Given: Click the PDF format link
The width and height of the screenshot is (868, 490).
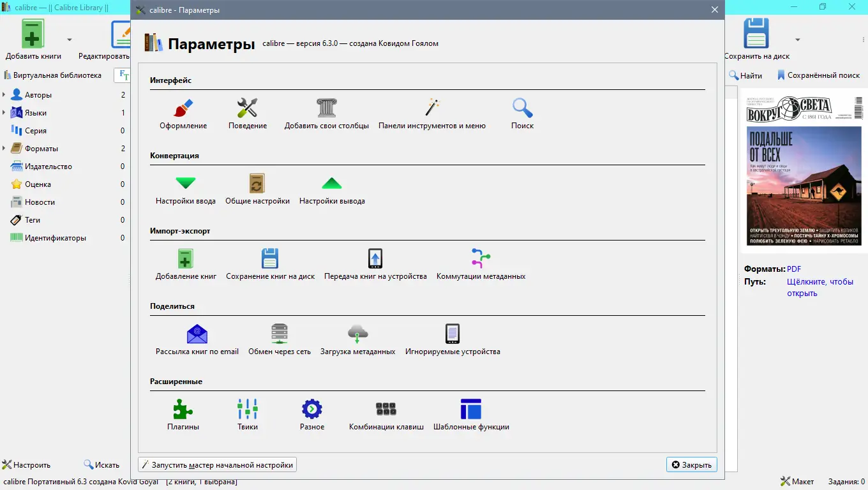Looking at the screenshot, I should point(794,269).
